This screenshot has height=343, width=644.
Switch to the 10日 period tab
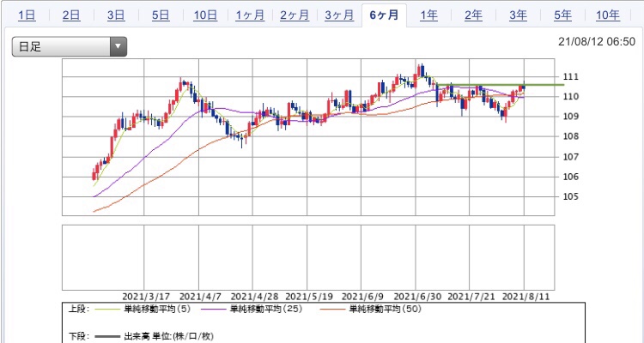pos(205,15)
